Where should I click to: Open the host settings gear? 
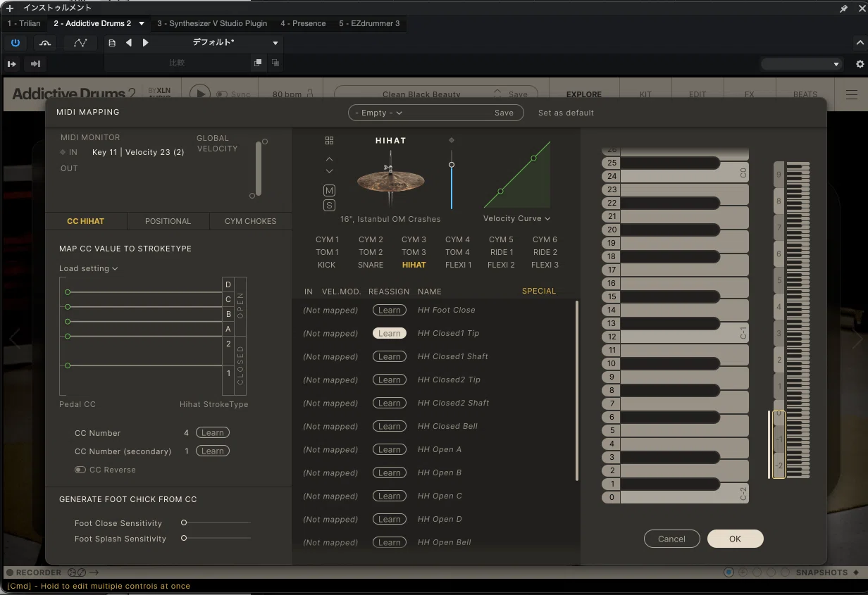click(x=860, y=64)
